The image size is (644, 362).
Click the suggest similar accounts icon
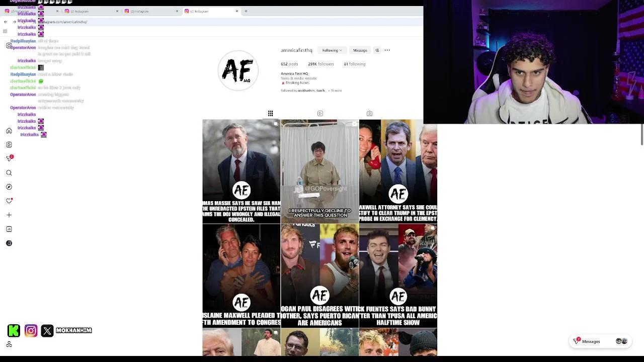(377, 50)
